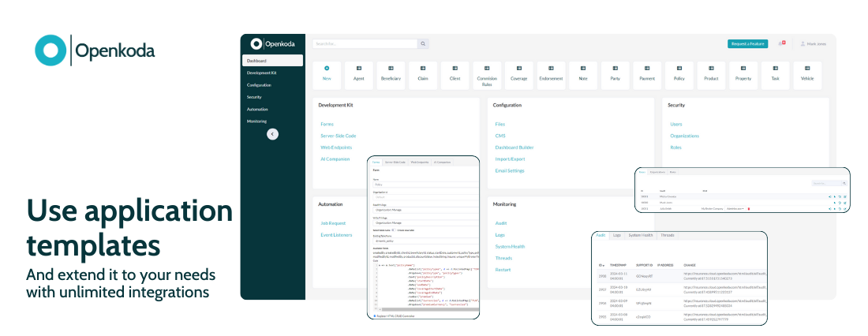This screenshot has width=868, height=336.
Task: Open the Administrator role dropdown
Action: click(x=735, y=209)
